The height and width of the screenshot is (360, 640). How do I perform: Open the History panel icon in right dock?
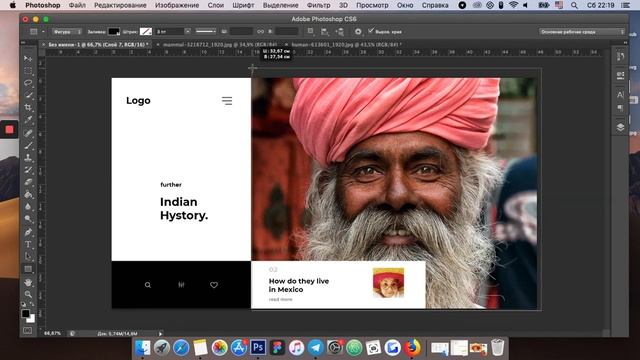coord(620,56)
